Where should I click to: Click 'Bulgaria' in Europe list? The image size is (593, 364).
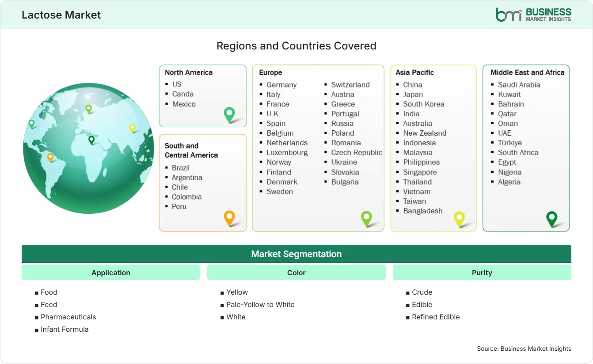tap(345, 182)
